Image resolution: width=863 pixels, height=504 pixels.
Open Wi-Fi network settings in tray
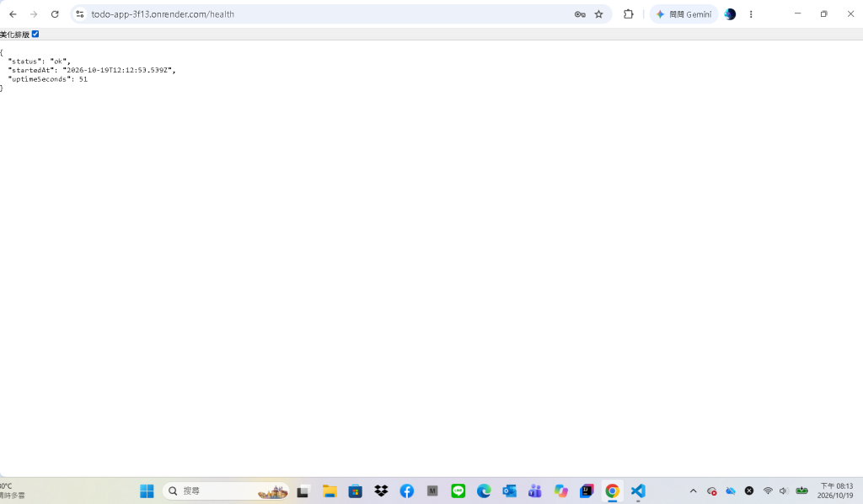tap(768, 491)
